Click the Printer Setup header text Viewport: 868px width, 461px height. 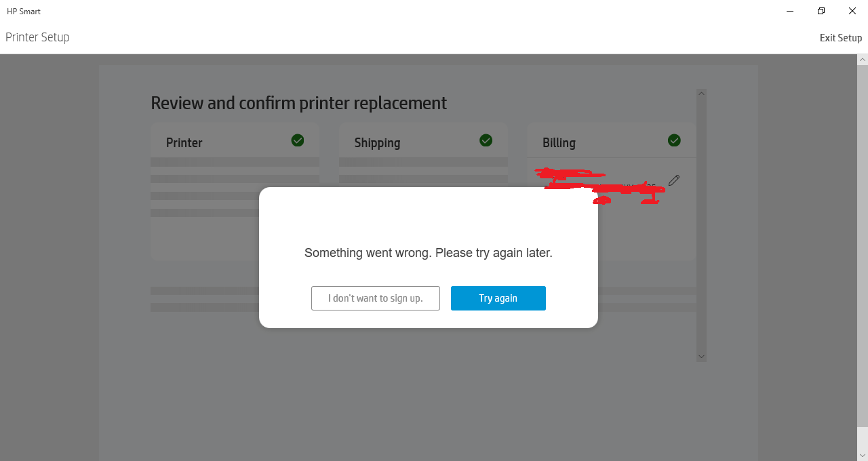click(37, 37)
